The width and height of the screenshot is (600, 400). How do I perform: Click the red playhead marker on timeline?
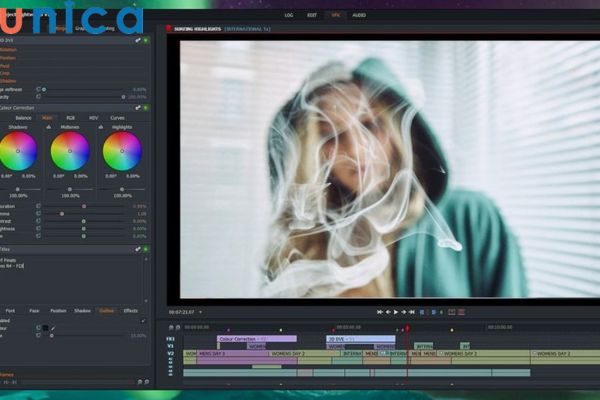click(x=407, y=328)
